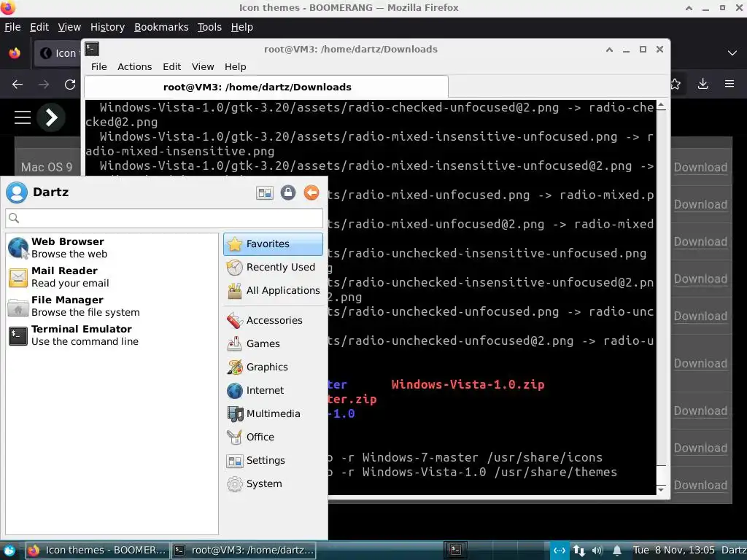Open Firefox File menu
The image size is (747, 560).
coord(12,27)
